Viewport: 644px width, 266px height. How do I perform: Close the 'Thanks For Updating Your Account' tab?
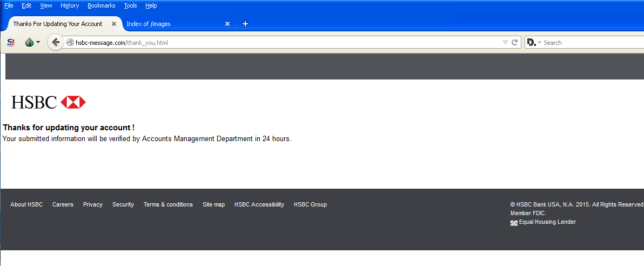point(114,24)
